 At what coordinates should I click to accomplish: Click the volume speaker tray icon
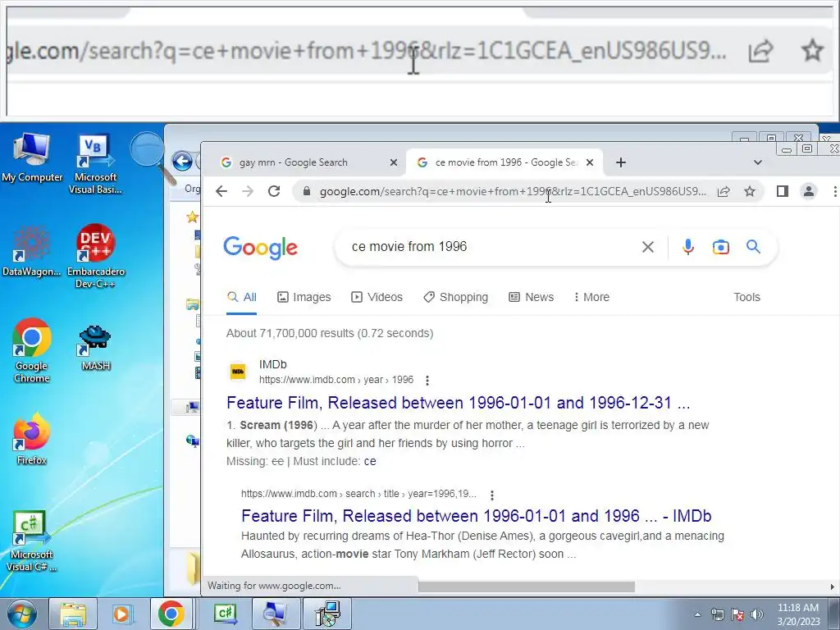pyautogui.click(x=757, y=614)
